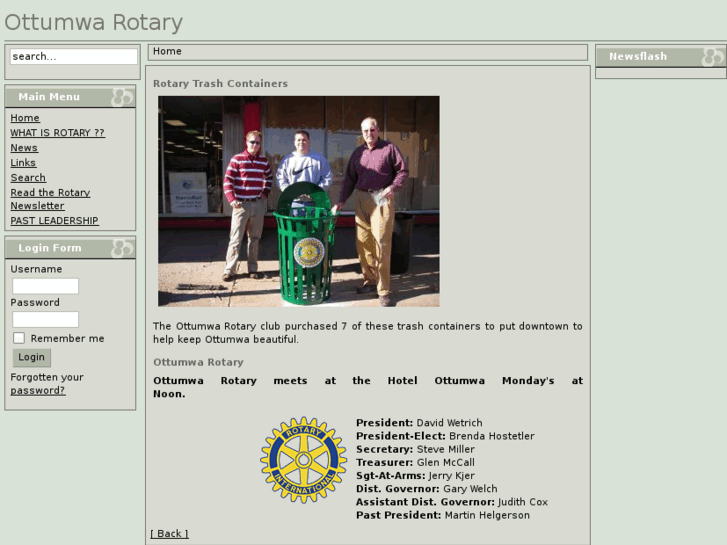727x545 pixels.
Task: Click the Login button
Action: point(32,357)
